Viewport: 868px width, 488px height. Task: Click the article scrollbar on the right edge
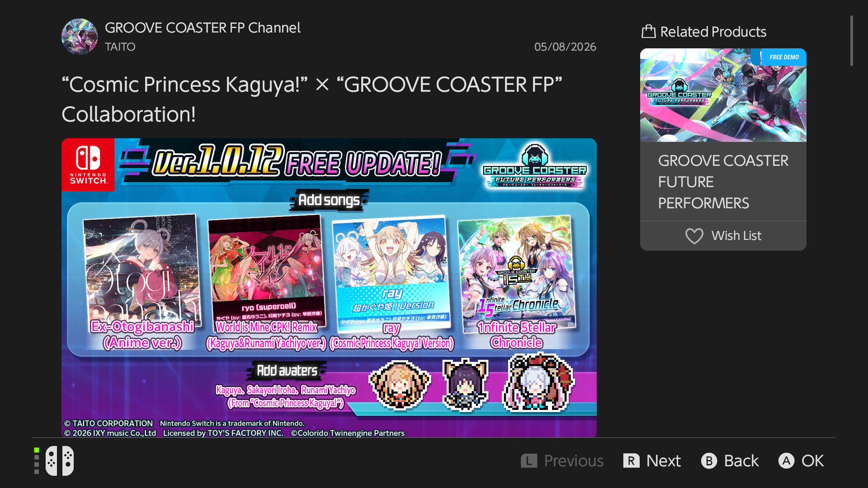point(852,41)
